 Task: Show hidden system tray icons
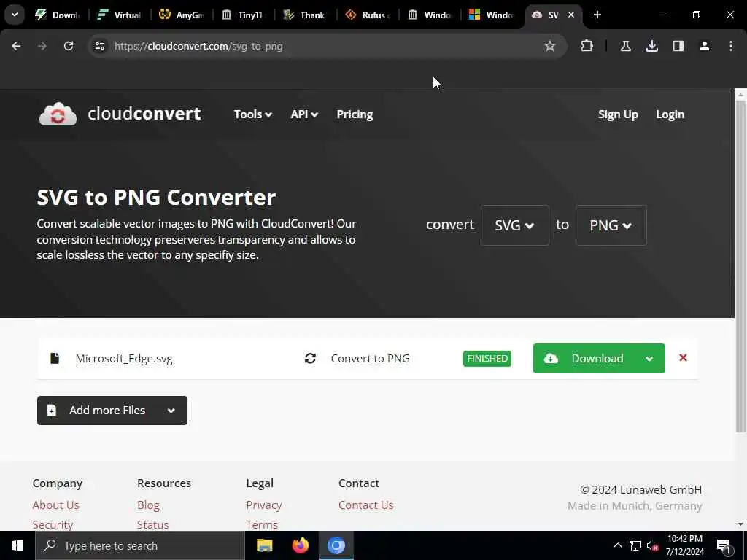617,545
